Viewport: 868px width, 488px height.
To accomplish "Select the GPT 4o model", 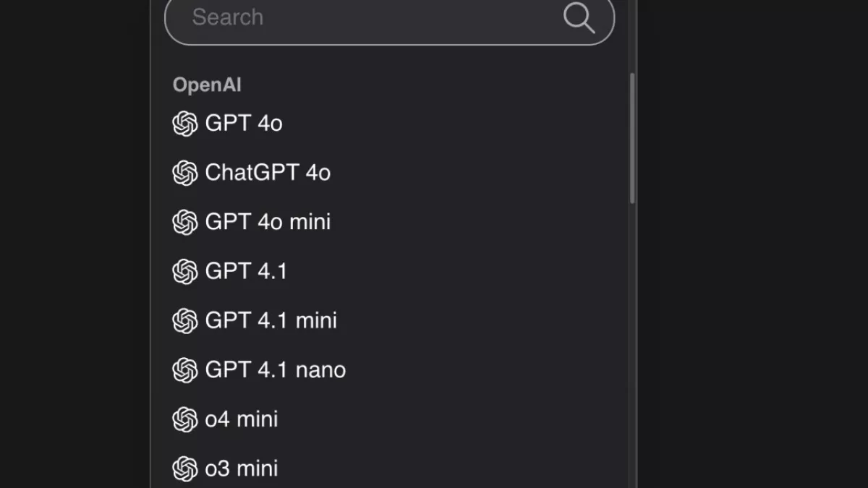I will pyautogui.click(x=244, y=124).
